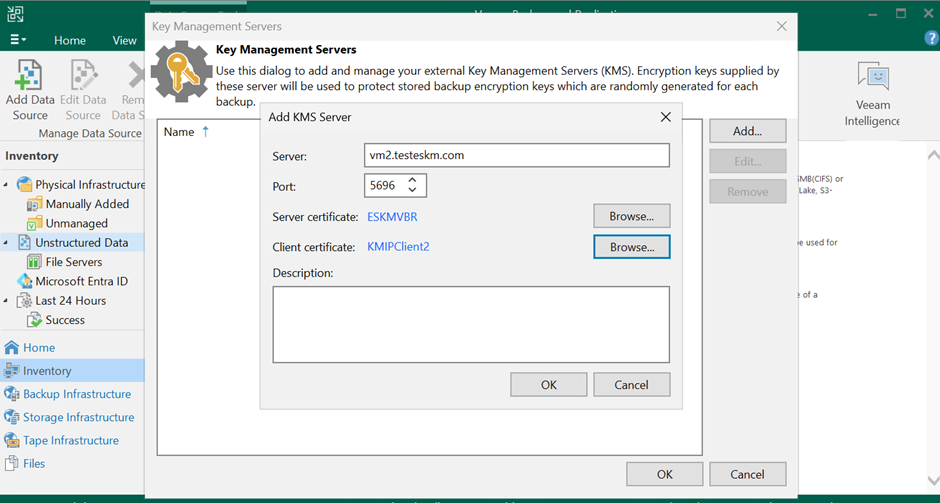Select Microsoft Entra ID tree item
Viewport: 940px width, 503px height.
[x=82, y=281]
